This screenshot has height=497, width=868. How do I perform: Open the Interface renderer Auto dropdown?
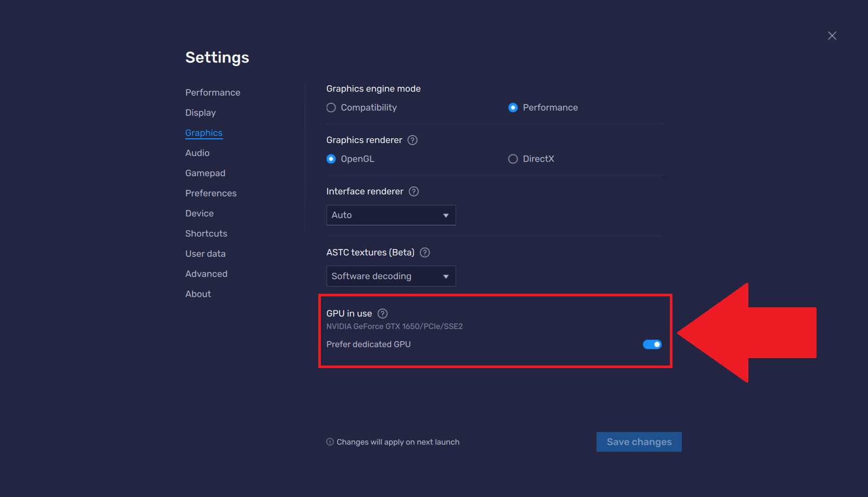[391, 215]
